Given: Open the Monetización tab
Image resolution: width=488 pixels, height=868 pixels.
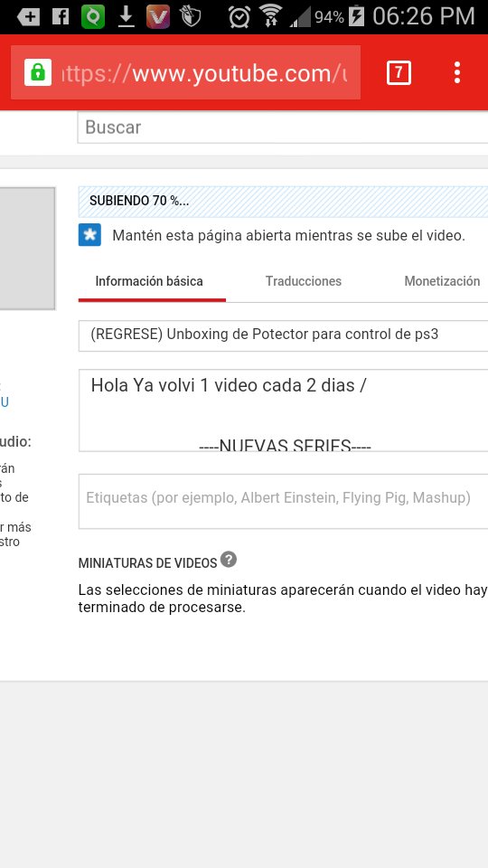Looking at the screenshot, I should click(x=442, y=281).
